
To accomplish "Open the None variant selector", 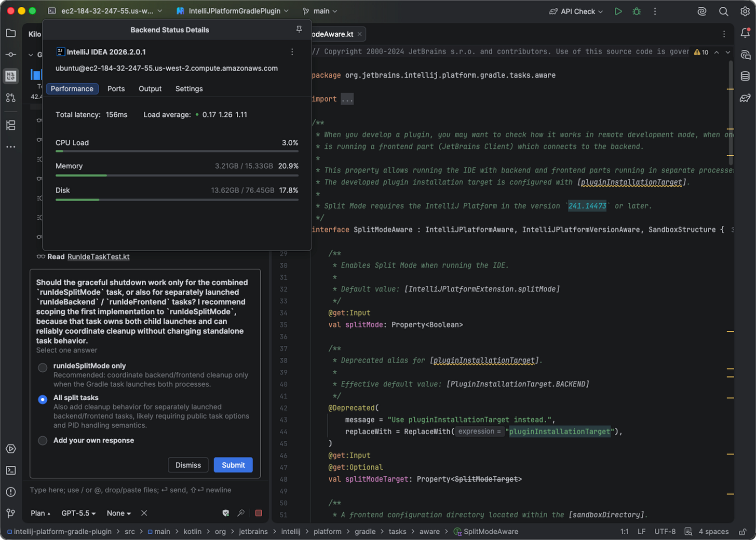I will click(118, 513).
